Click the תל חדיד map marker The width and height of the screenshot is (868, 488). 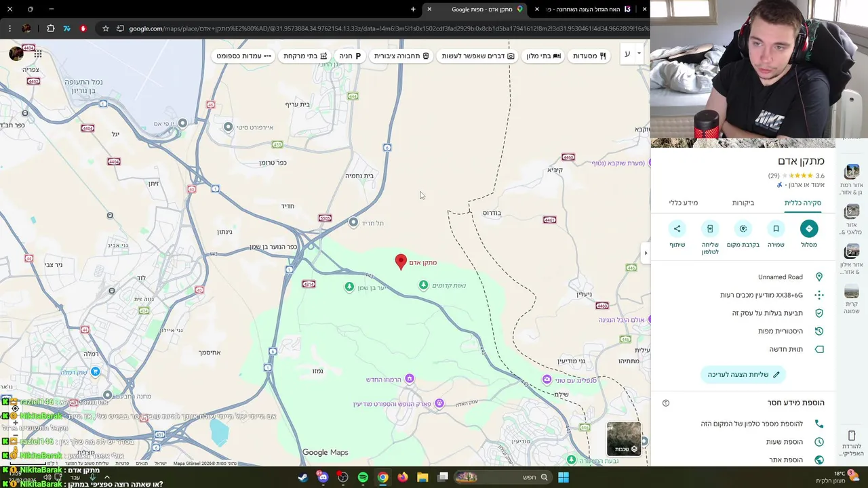[x=353, y=222]
